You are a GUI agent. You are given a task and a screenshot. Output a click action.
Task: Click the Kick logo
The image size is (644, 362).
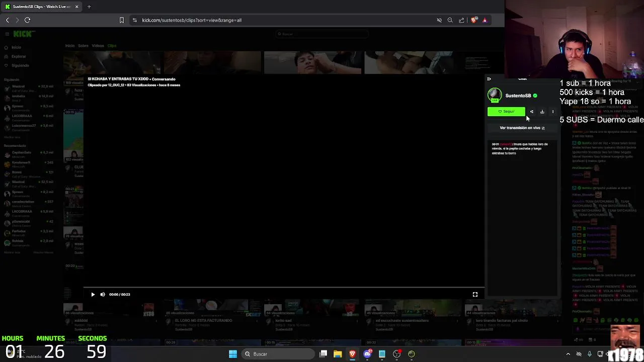[23, 34]
